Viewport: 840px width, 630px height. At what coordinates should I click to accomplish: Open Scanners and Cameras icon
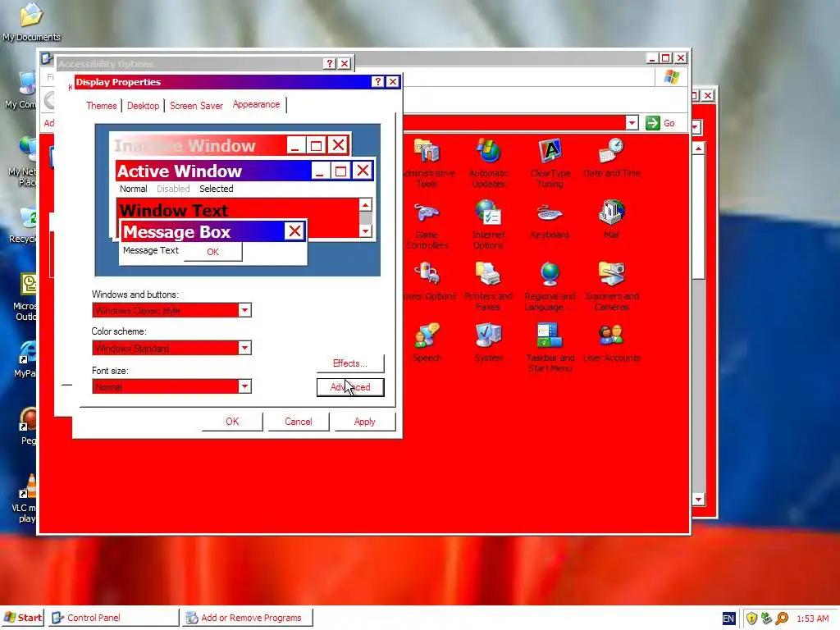(x=611, y=286)
